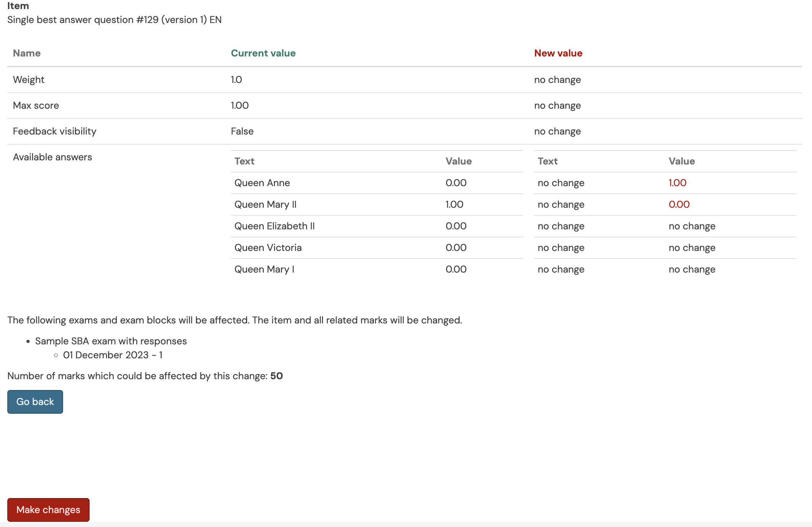Click the Sample SBA exam with responses entry
812x527 pixels.
point(111,341)
